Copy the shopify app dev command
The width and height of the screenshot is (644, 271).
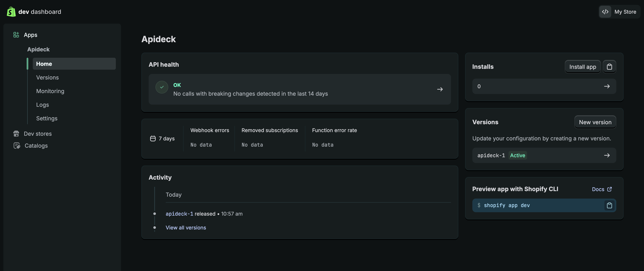tap(609, 205)
